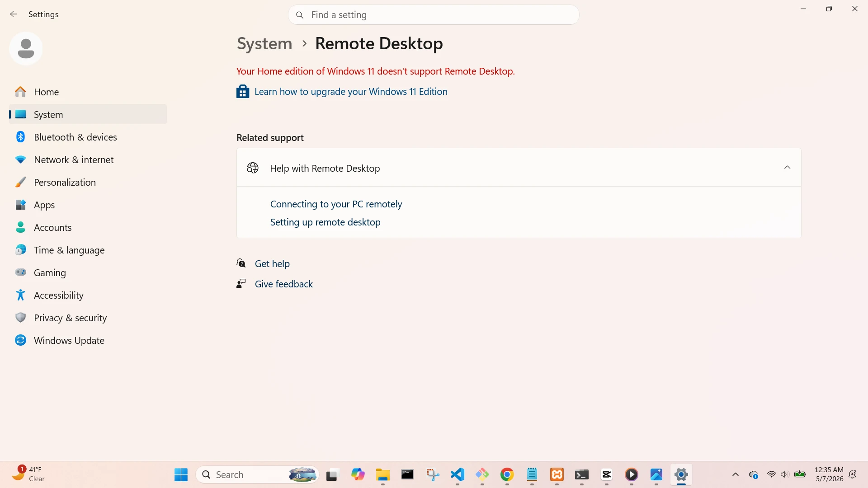
Task: Click the battery icon in system tray
Action: pos(800,474)
